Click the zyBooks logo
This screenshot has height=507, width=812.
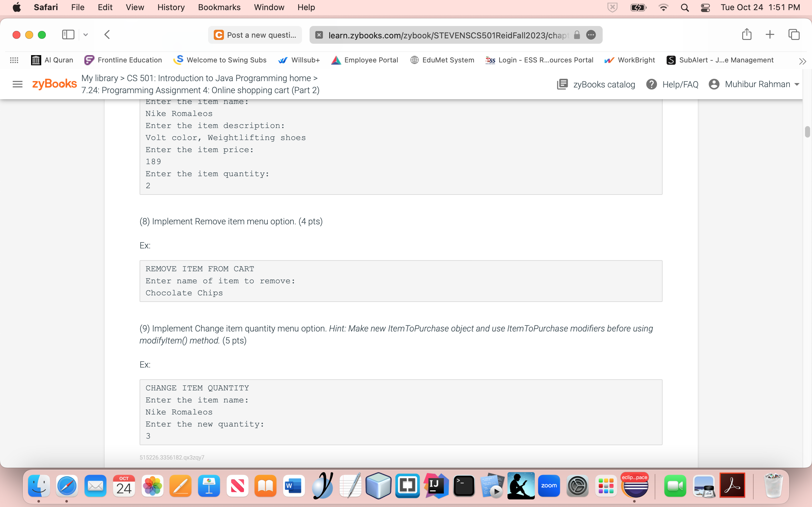click(x=54, y=84)
